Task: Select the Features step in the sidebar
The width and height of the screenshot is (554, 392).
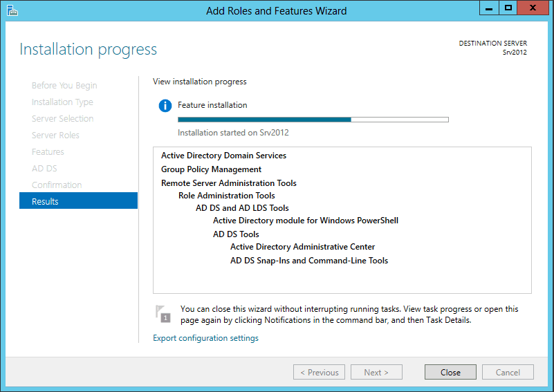Action: (48, 152)
